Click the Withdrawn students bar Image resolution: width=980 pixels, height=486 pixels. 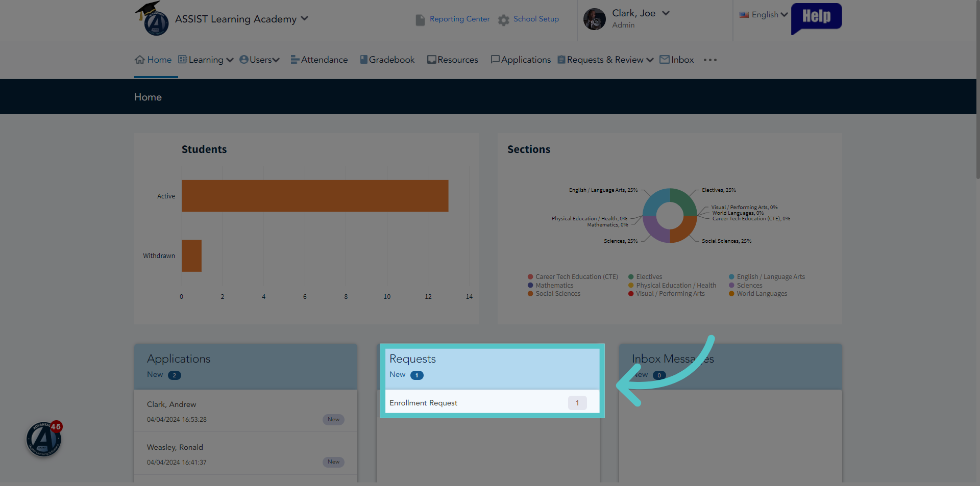coord(191,255)
